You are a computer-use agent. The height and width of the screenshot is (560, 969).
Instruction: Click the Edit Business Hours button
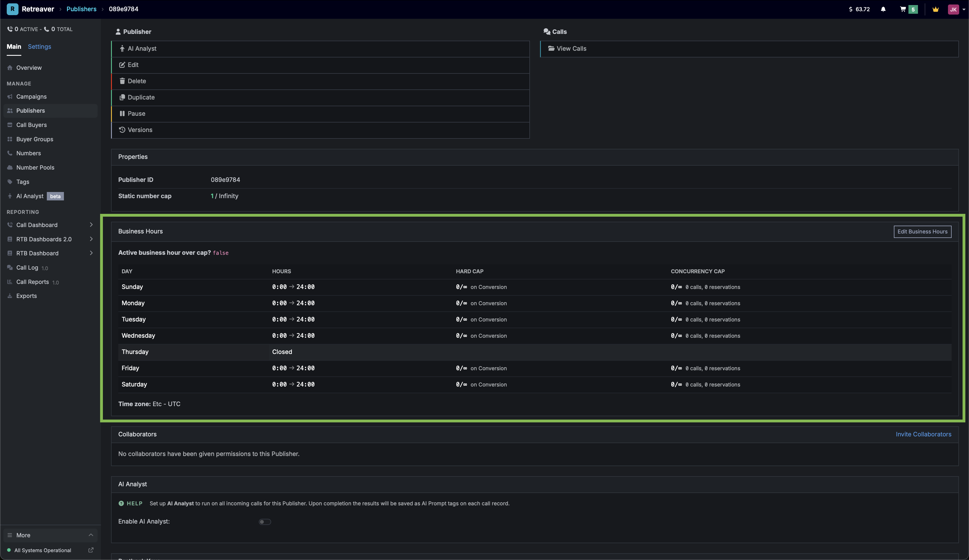922,232
